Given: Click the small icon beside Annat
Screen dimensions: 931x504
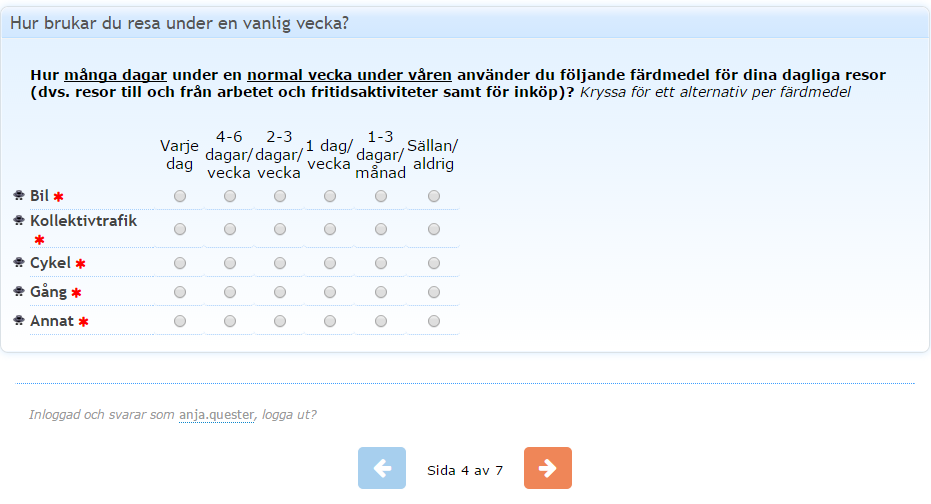Looking at the screenshot, I should 19,321.
